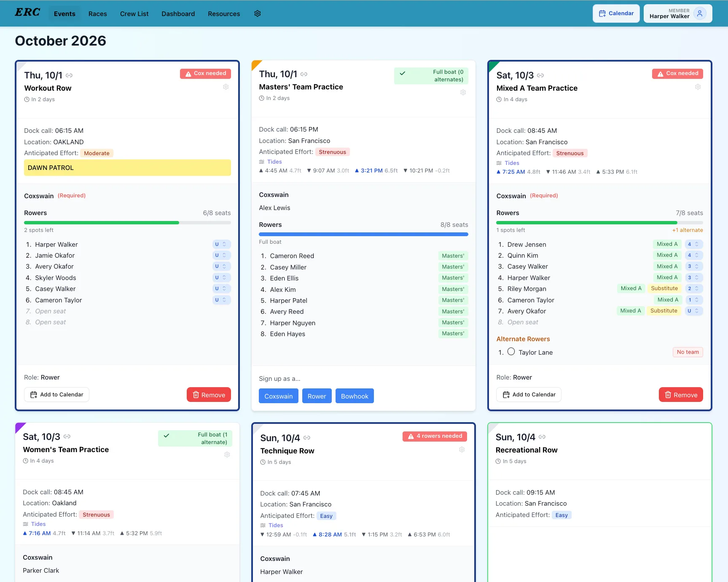Copy link icon for Mixed A Team Practice date
This screenshot has width=728, height=582.
[x=540, y=75]
